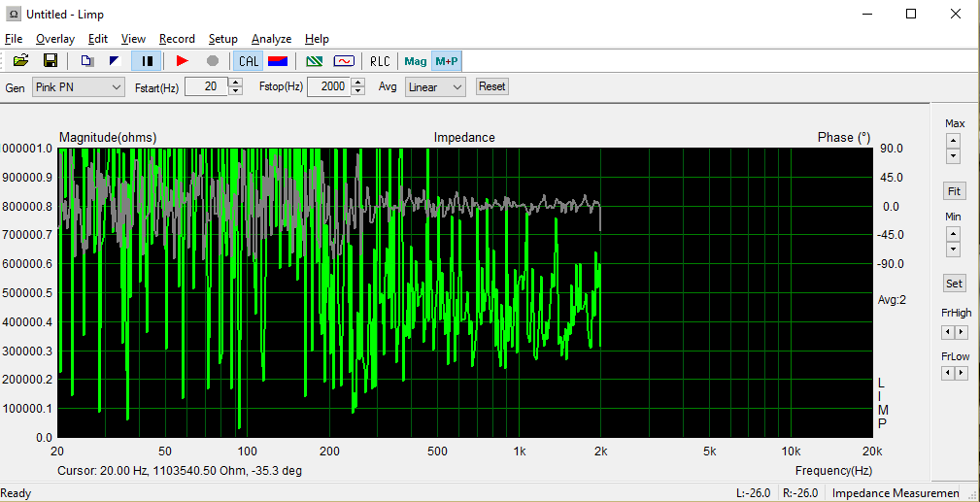Image resolution: width=980 pixels, height=502 pixels.
Task: Click the 'L:-26.0' status bar level
Action: point(753,492)
